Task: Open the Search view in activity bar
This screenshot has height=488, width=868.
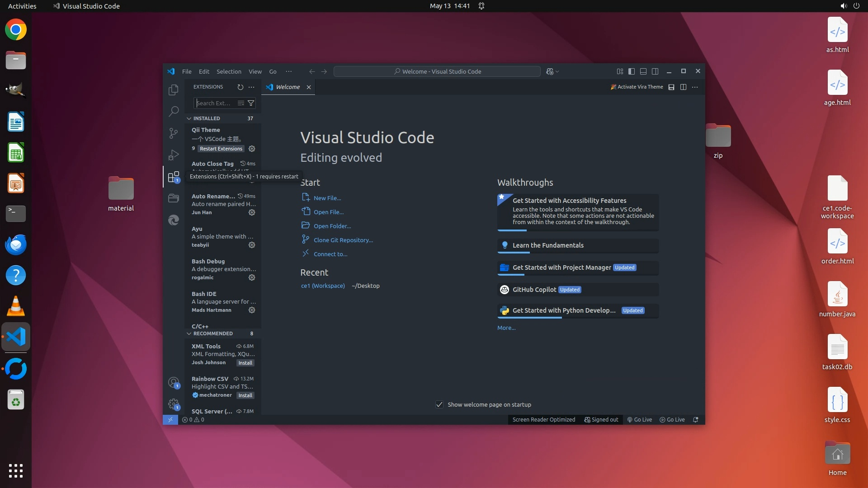Action: pyautogui.click(x=174, y=111)
